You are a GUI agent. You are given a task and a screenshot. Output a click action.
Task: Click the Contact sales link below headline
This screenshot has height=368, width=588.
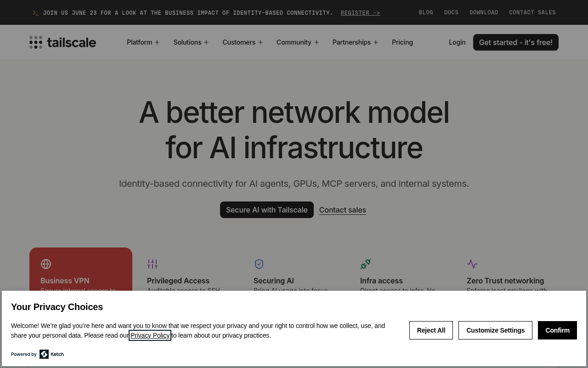click(x=343, y=210)
